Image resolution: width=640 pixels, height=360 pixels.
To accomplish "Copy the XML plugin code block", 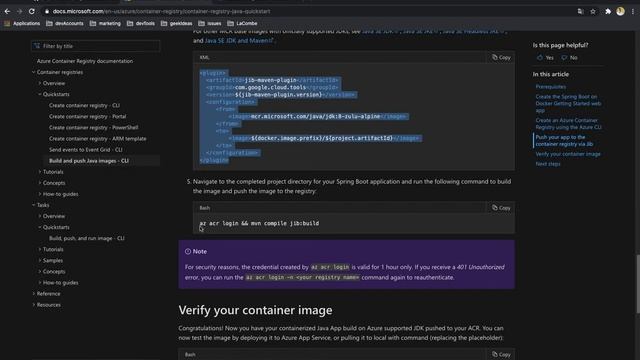I will (x=501, y=58).
